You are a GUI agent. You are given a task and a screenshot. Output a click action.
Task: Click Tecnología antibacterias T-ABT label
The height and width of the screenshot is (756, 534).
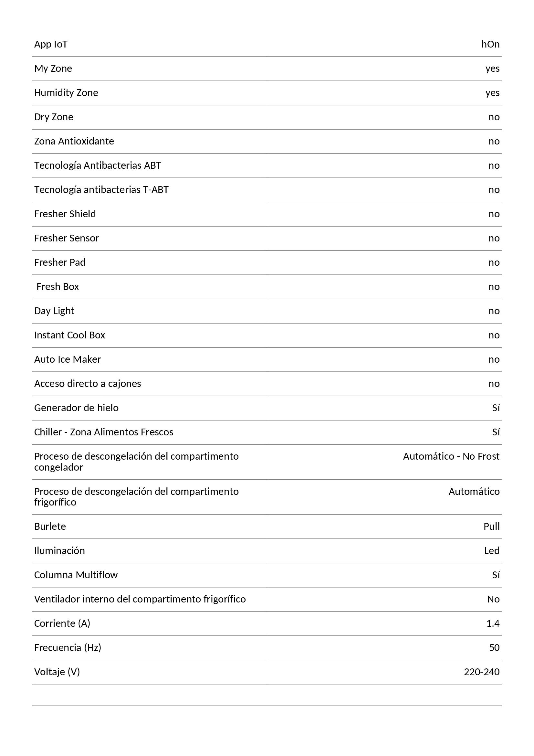point(101,190)
